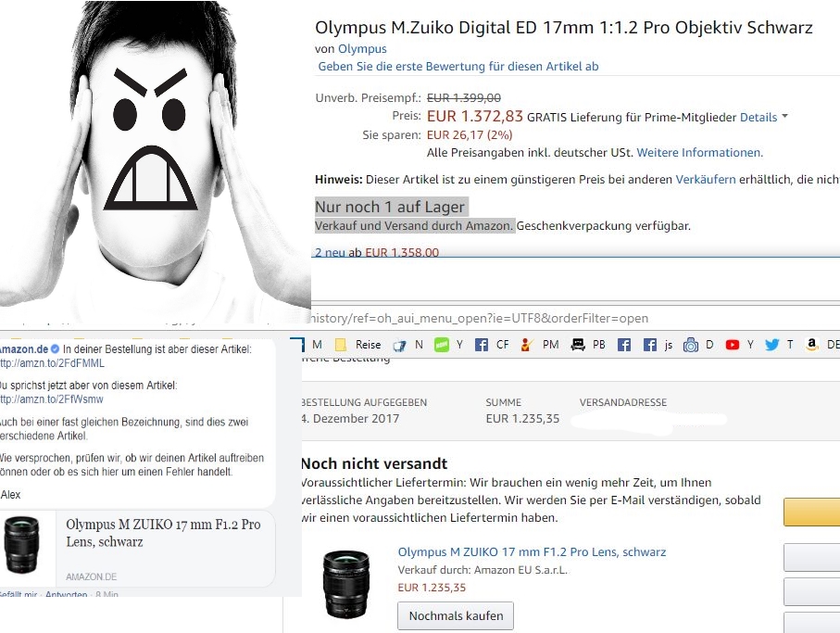Open 'Weitere Informationen' tax link
840x633 pixels.
[699, 153]
